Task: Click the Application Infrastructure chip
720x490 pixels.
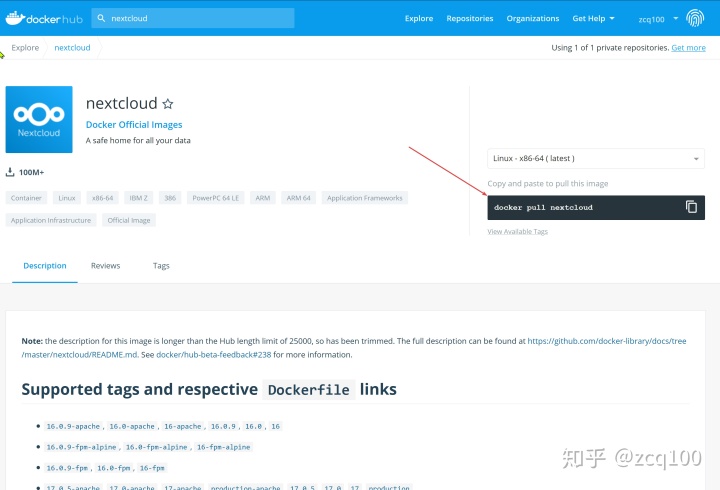Action: coord(51,220)
